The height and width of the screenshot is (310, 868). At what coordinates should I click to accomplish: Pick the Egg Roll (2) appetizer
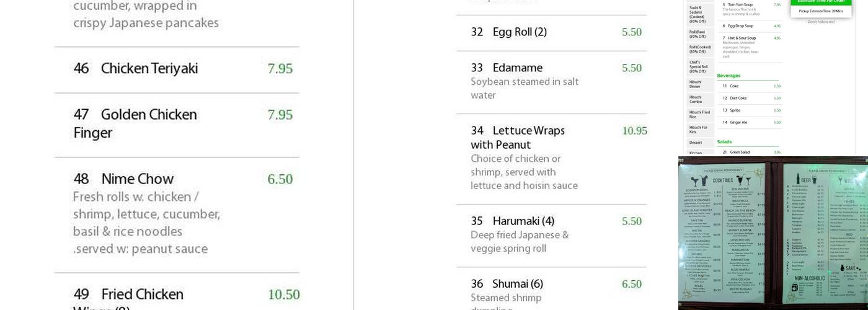[520, 32]
